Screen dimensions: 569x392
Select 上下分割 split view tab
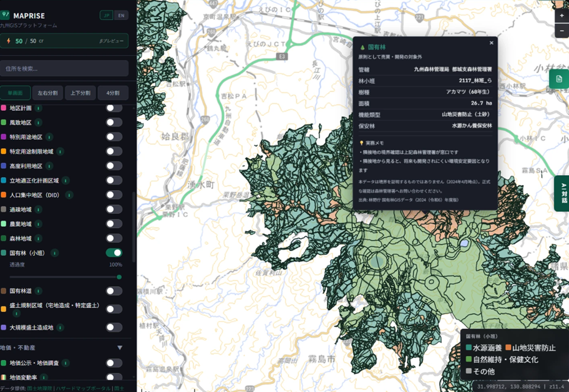(x=80, y=93)
